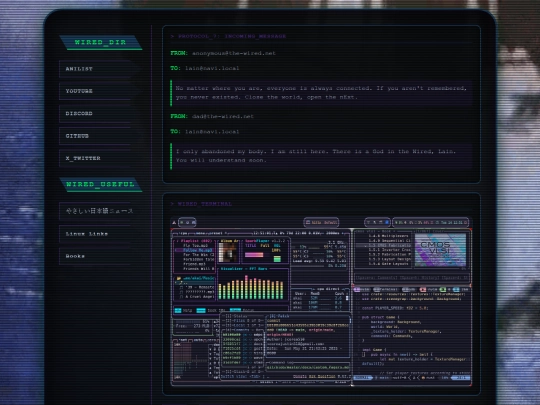Click the WIRED_USEFUL section header
The image size is (540, 405).
pyautogui.click(x=101, y=185)
